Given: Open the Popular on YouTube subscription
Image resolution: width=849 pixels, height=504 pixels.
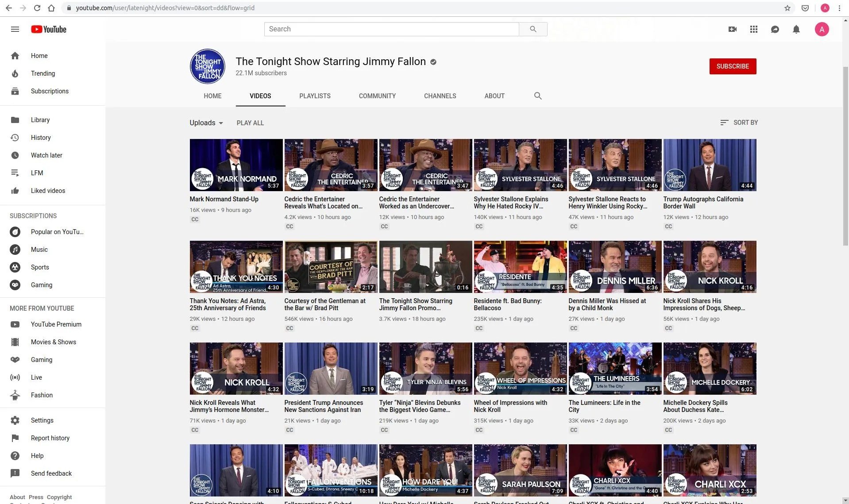Looking at the screenshot, I should 53,232.
